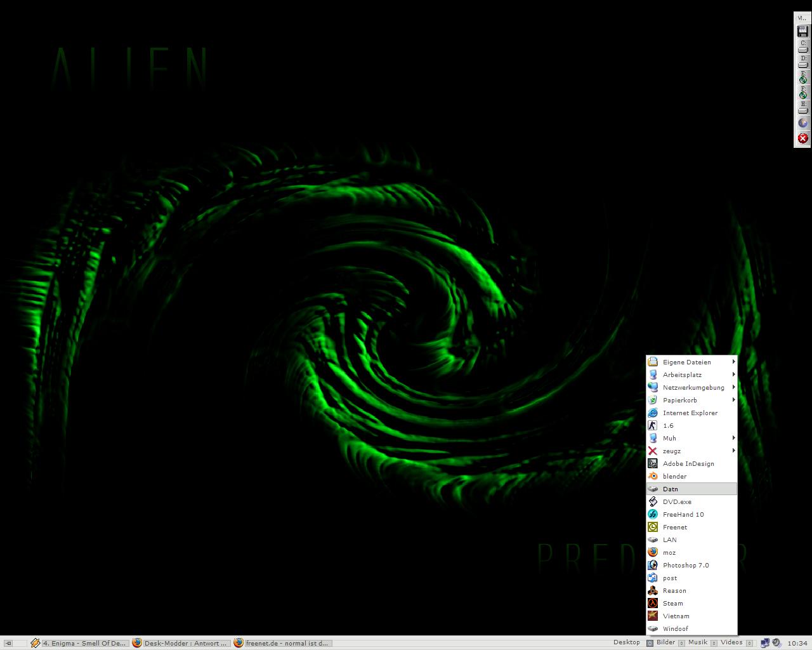The image size is (812, 650).
Task: Click the globe icon in drive toolbar
Action: [802, 123]
